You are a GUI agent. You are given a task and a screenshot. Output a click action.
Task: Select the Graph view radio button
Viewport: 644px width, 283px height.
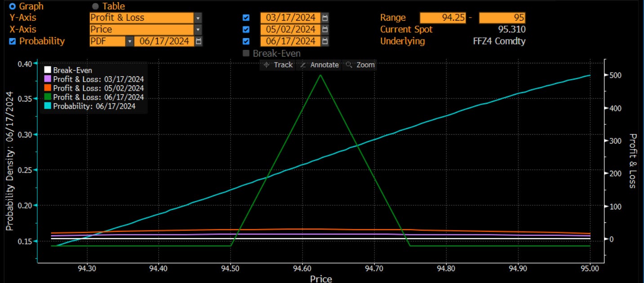point(13,6)
